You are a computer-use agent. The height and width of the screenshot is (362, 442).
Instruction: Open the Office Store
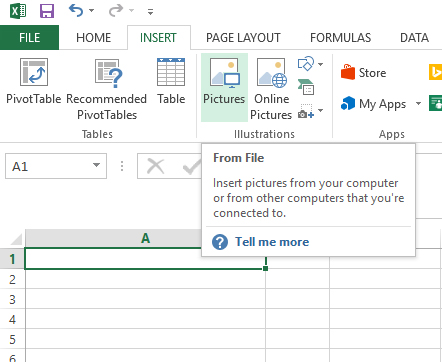[x=364, y=72]
